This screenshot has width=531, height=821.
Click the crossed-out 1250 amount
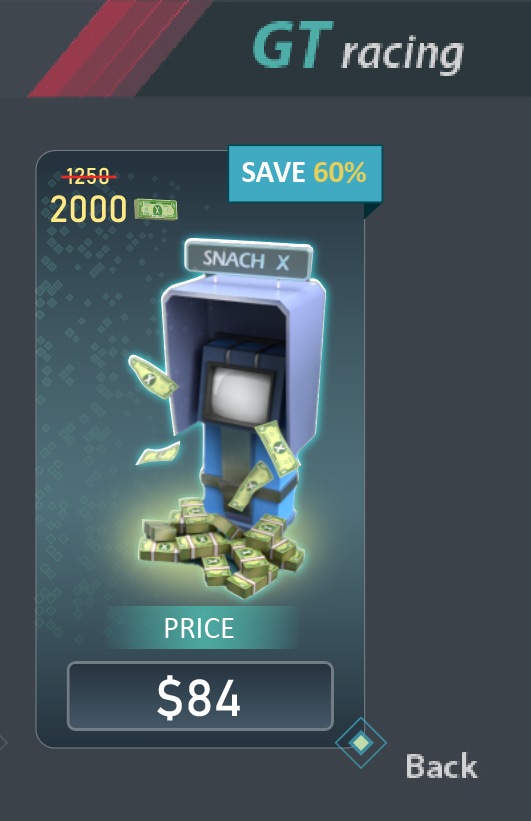click(88, 176)
